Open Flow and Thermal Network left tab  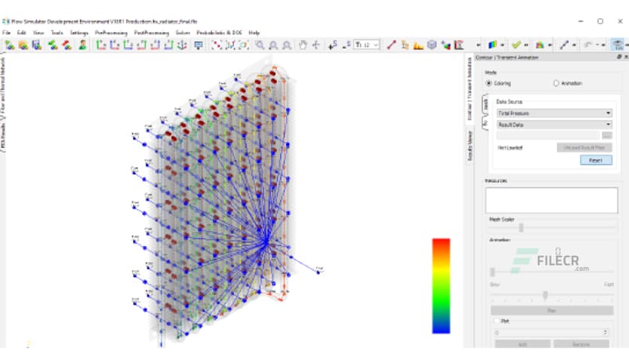[3, 86]
